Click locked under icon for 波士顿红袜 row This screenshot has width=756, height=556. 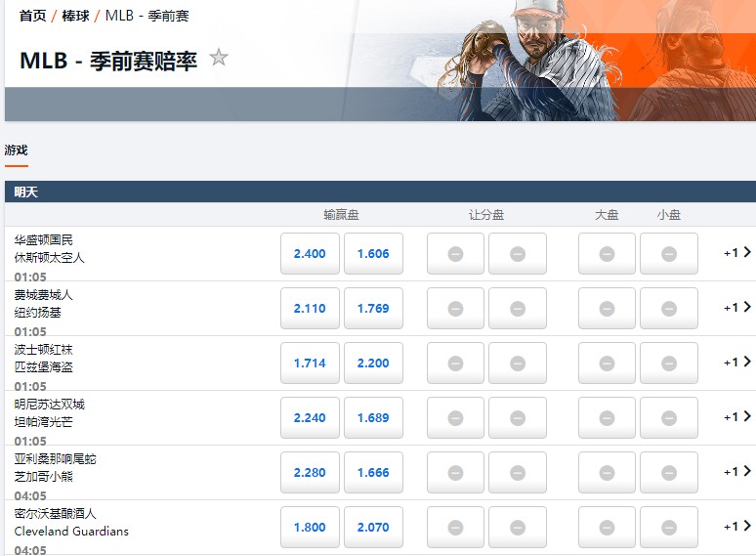point(669,364)
